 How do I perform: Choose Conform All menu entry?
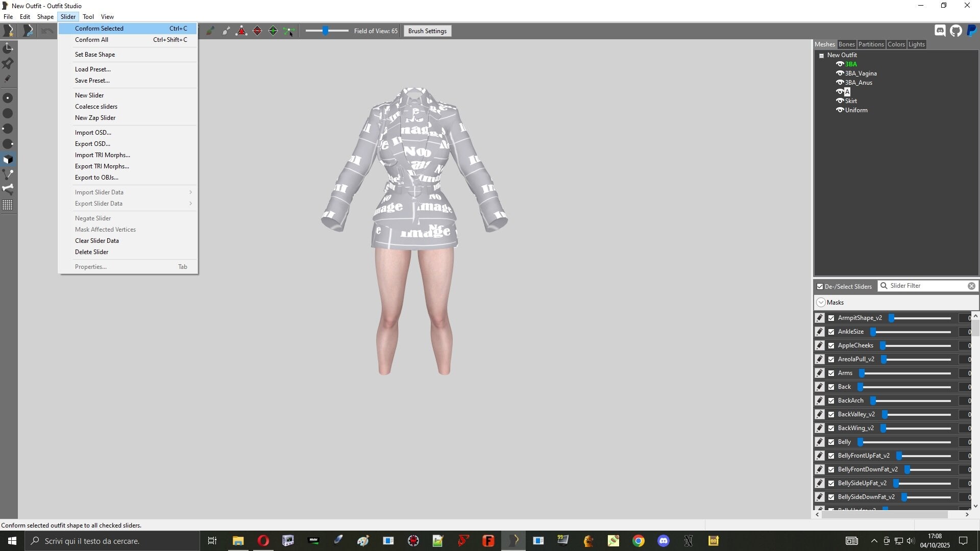click(128, 40)
